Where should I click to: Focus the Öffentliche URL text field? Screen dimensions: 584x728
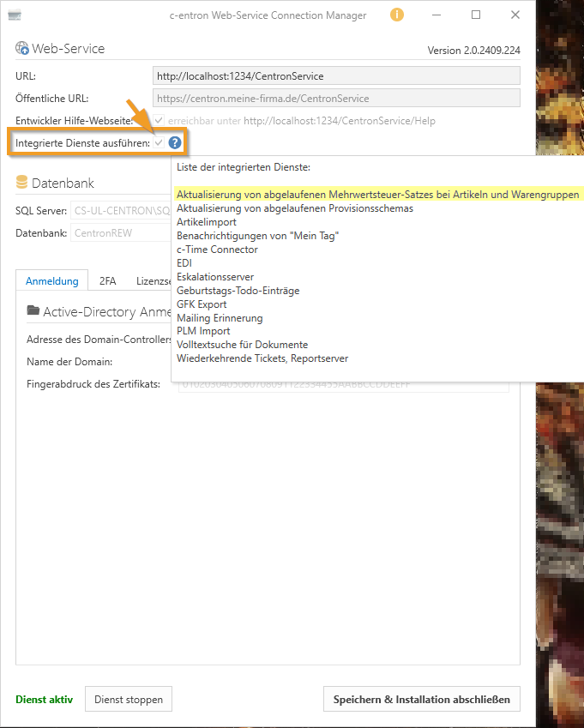pyautogui.click(x=336, y=99)
